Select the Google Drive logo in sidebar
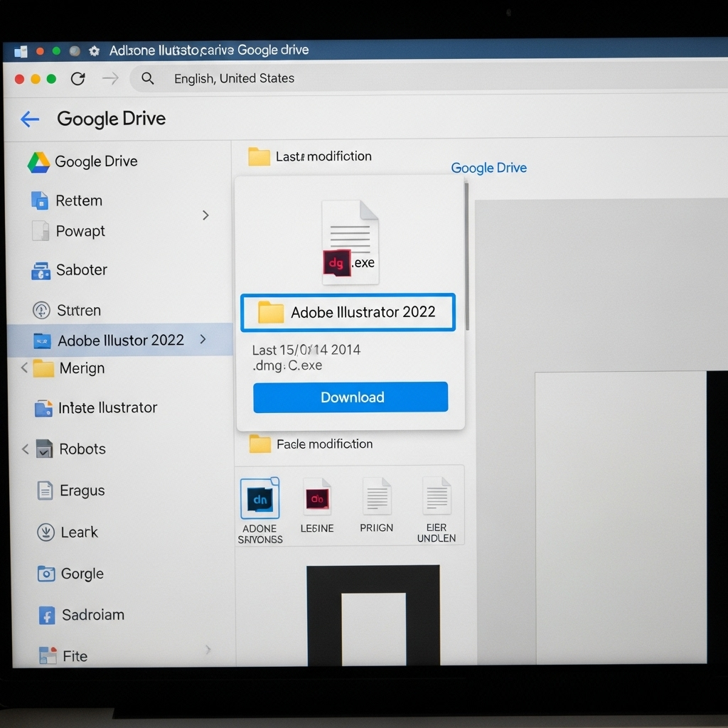Screen dimensions: 728x728 coord(38,163)
